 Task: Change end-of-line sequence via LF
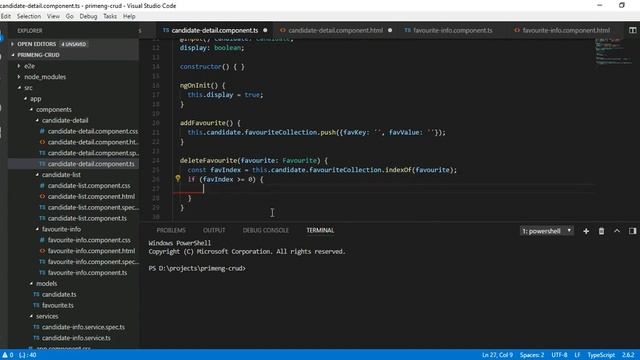tap(577, 355)
